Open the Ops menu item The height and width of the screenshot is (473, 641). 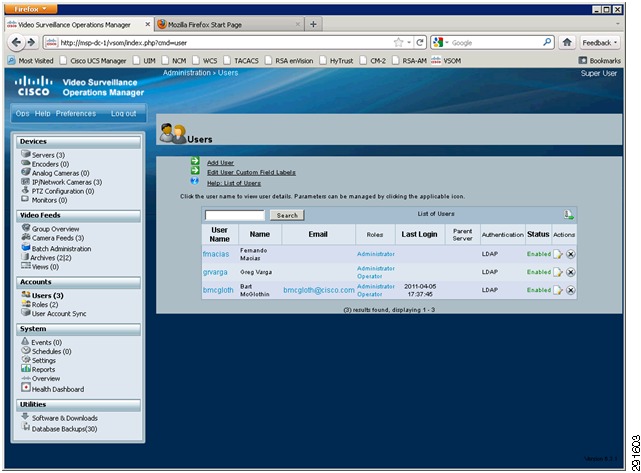click(x=22, y=113)
